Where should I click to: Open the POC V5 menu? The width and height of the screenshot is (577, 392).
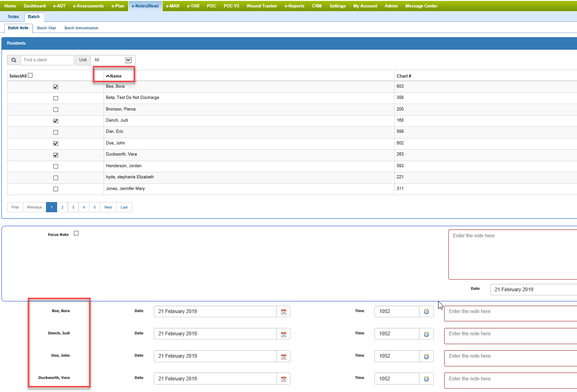tap(231, 6)
